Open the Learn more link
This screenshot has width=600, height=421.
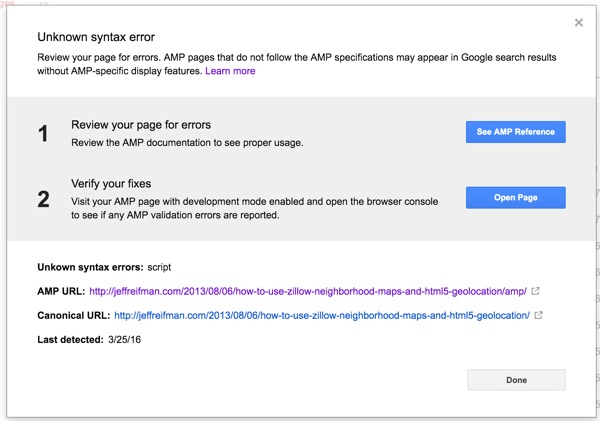click(x=230, y=71)
